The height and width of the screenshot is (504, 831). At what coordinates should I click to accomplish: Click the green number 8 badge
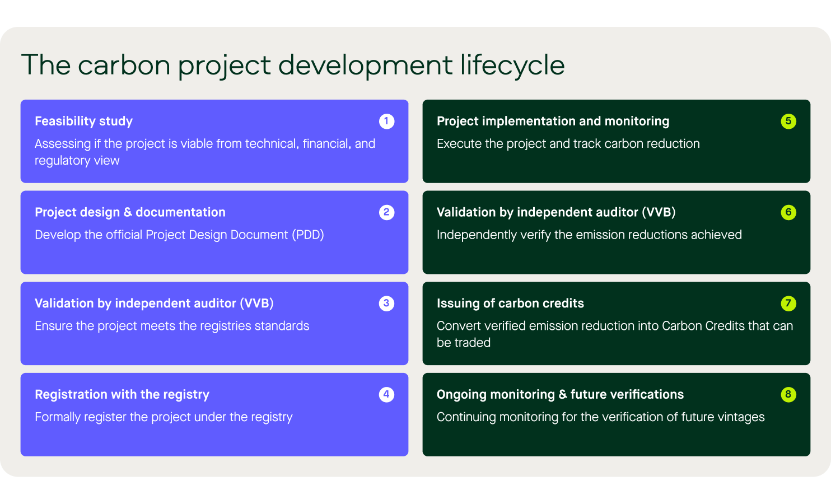coord(788,395)
